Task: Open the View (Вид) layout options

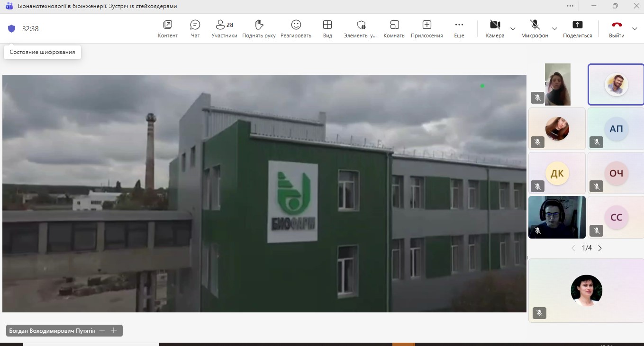Action: coord(327,28)
